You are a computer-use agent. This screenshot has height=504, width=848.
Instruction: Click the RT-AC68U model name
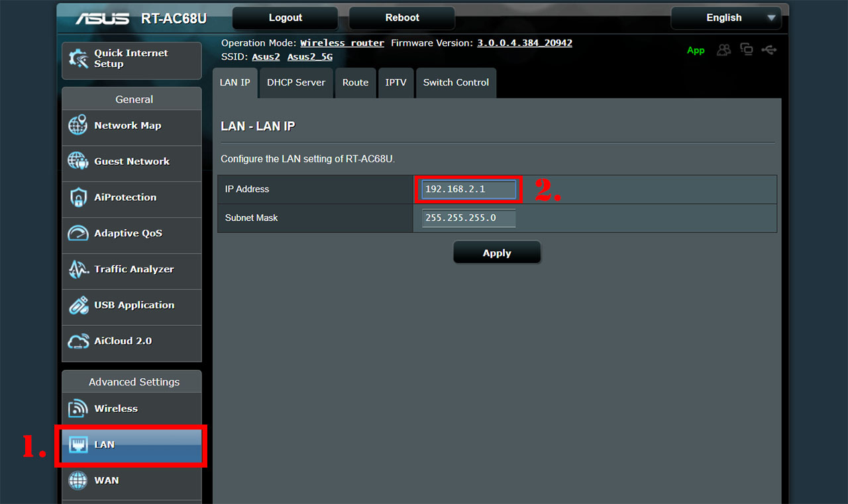click(174, 19)
